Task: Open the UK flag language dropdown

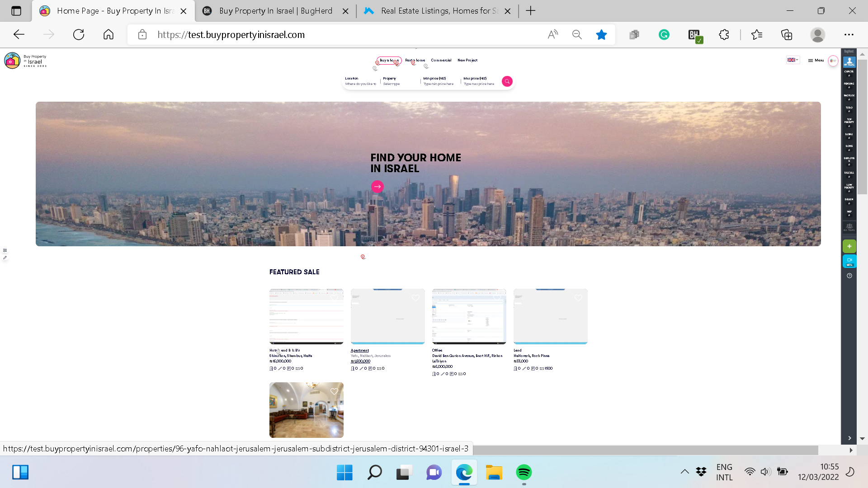Action: point(793,60)
